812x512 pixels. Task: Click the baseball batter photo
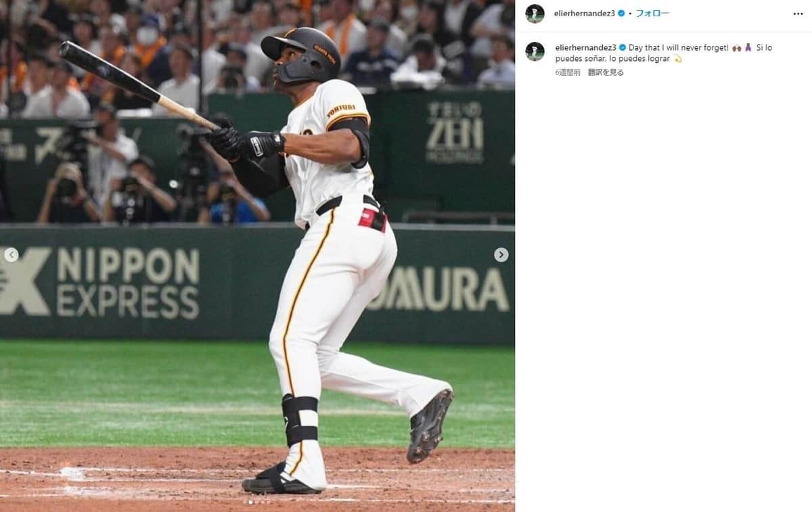(x=257, y=256)
